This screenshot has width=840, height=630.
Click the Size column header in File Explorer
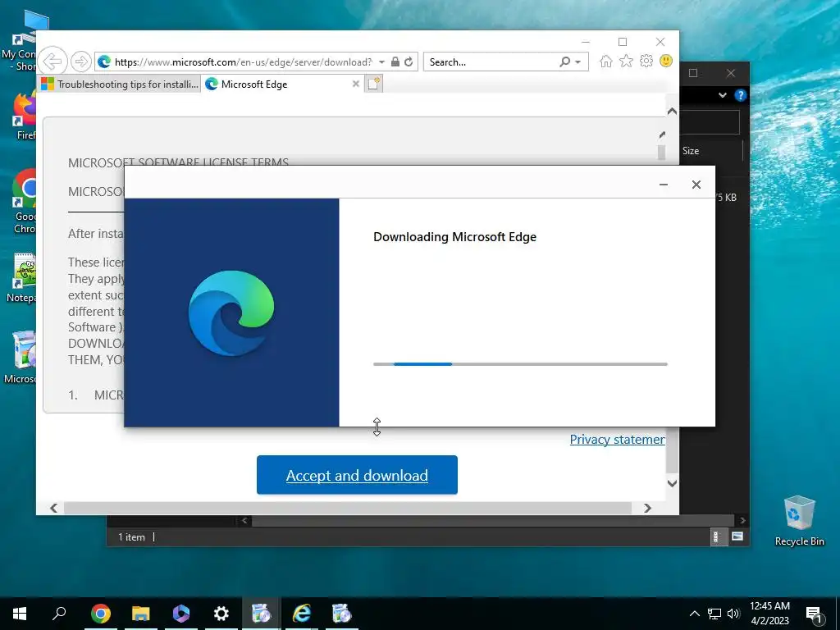coord(691,151)
